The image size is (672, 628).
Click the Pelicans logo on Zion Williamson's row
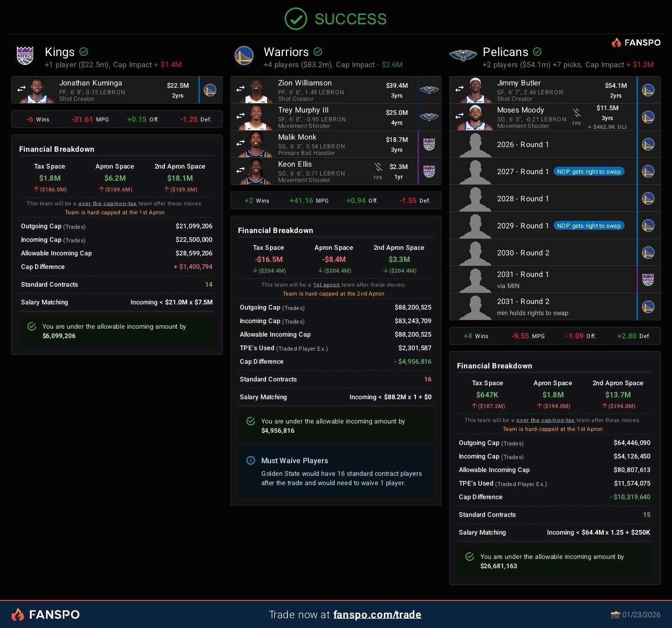[429, 90]
